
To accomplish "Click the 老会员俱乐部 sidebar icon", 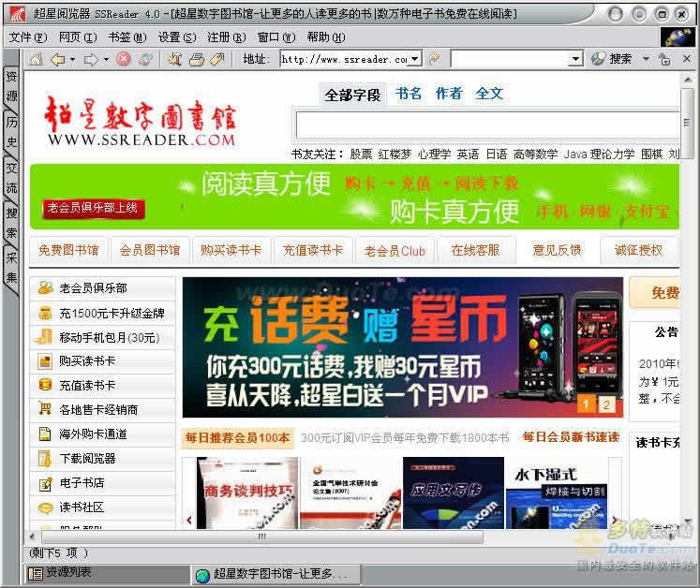I will pos(45,287).
